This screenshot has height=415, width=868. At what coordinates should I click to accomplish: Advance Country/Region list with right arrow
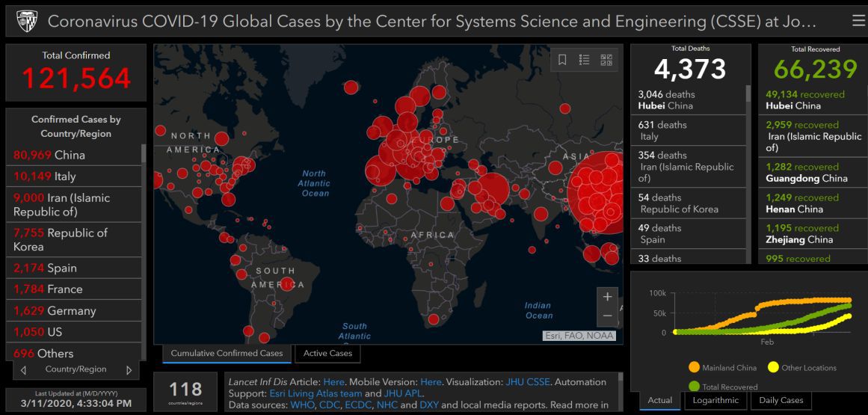point(129,370)
